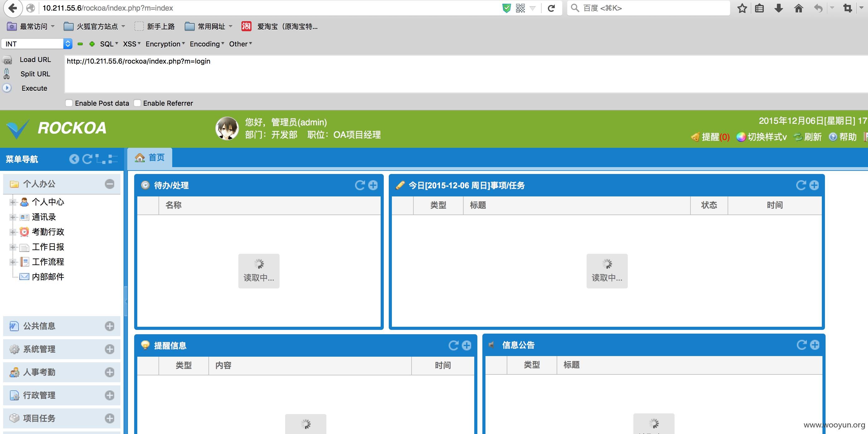868x434 pixels.
Task: Click plus icon on 待办/处理 panel
Action: click(x=373, y=185)
